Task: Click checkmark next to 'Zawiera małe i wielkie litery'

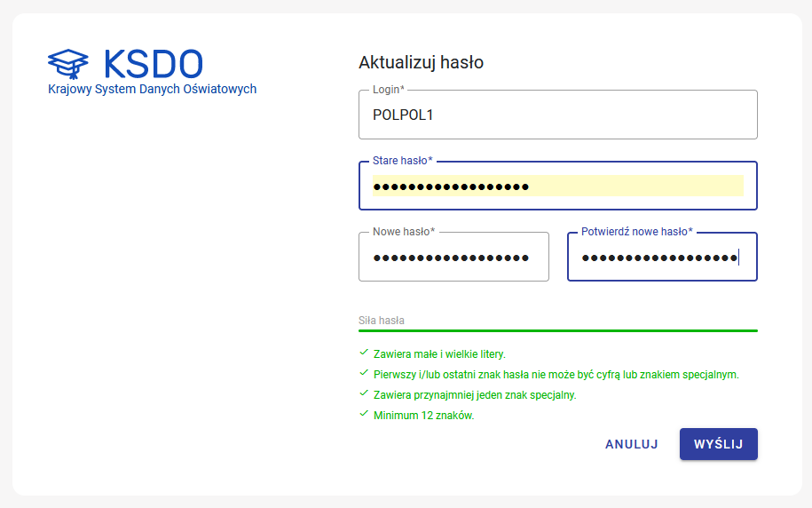Action: pyautogui.click(x=363, y=353)
